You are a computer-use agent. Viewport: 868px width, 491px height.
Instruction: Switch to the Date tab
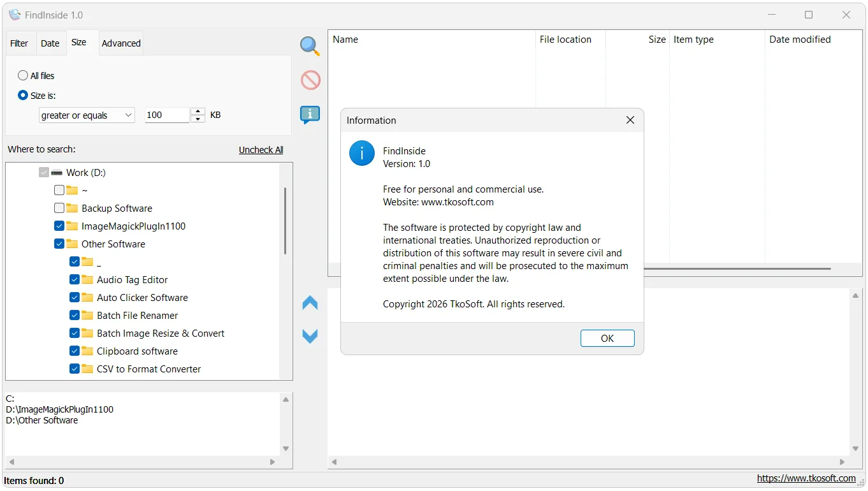(x=50, y=43)
